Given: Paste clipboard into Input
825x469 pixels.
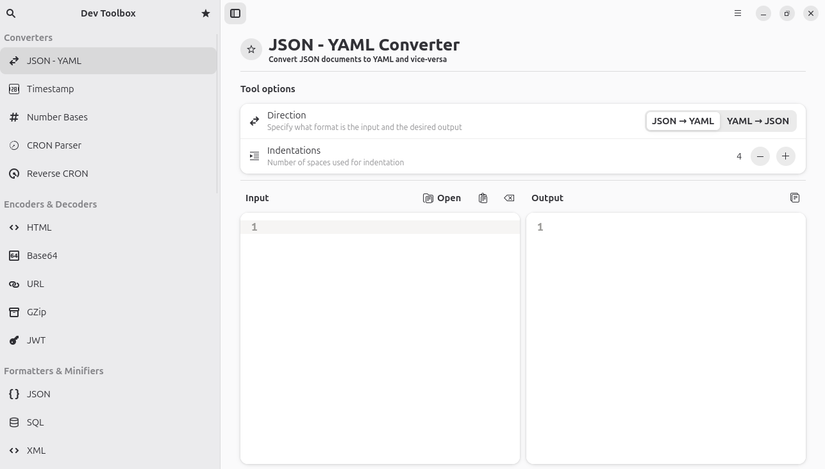Looking at the screenshot, I should pyautogui.click(x=483, y=198).
